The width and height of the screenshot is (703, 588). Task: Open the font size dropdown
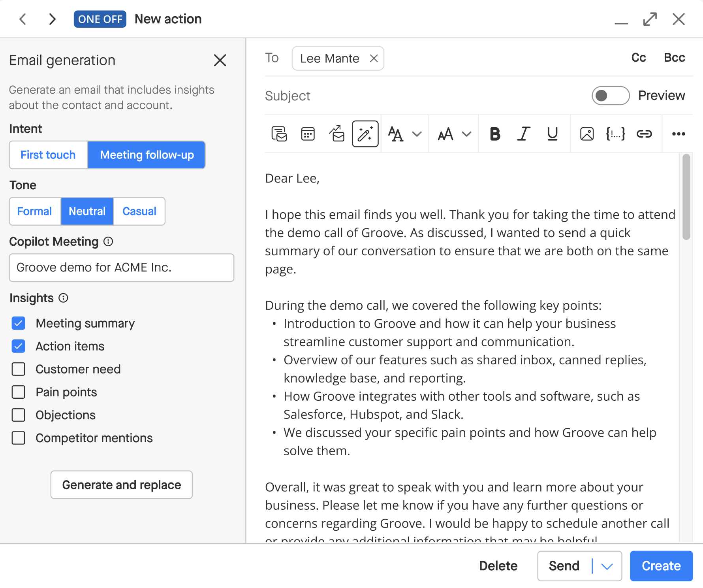click(x=453, y=134)
